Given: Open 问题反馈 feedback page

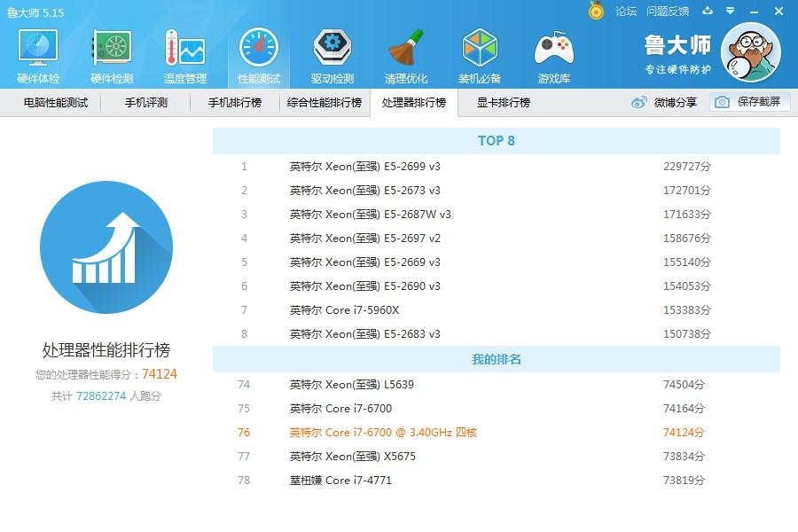Looking at the screenshot, I should [x=669, y=12].
